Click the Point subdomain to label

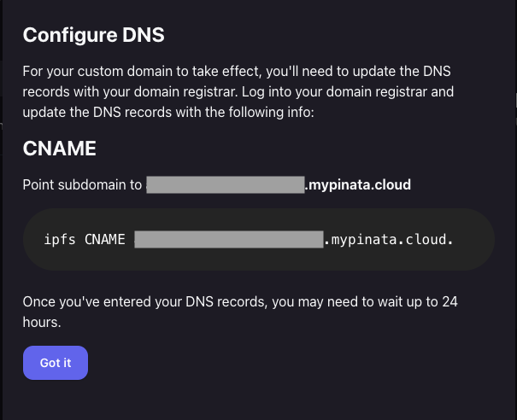(x=82, y=184)
